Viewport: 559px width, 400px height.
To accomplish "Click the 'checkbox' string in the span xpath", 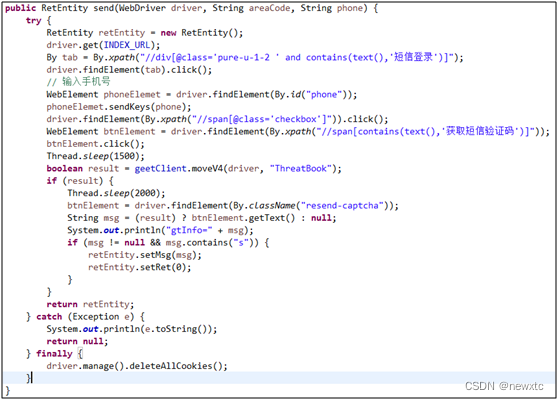I will (x=296, y=119).
